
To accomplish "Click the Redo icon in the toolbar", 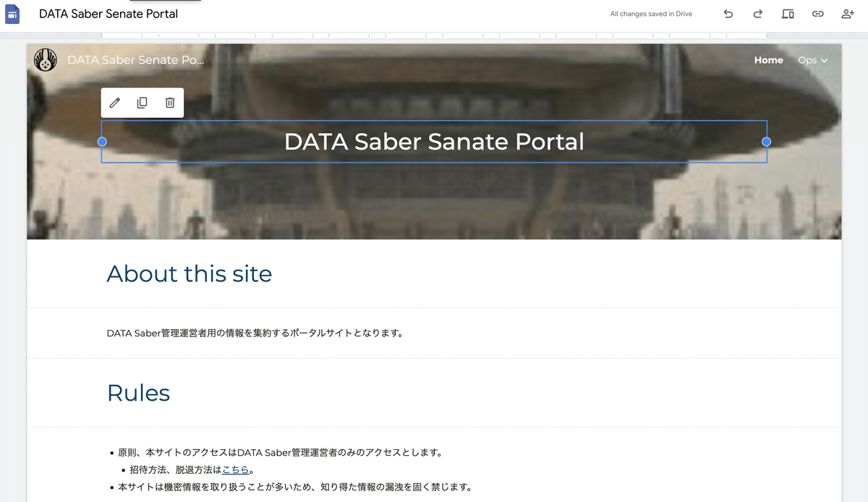I will pos(757,14).
